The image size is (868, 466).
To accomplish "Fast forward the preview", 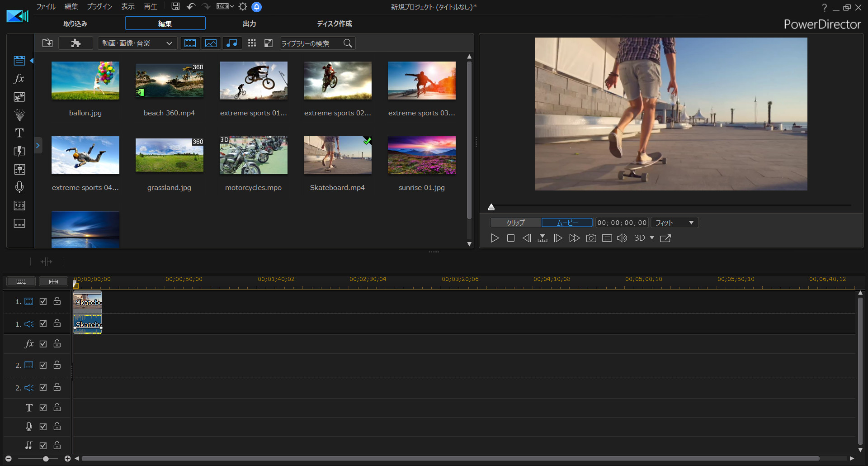I will [575, 238].
